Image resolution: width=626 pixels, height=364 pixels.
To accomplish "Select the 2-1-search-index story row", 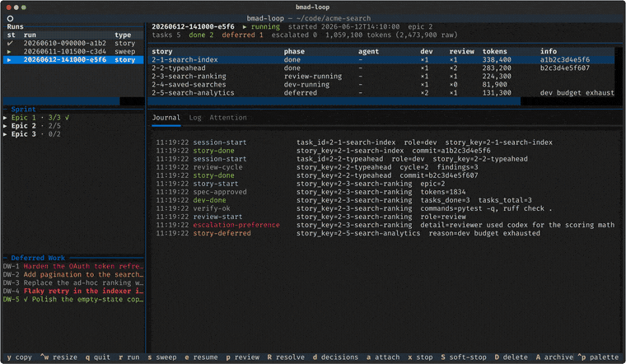I will 382,60.
